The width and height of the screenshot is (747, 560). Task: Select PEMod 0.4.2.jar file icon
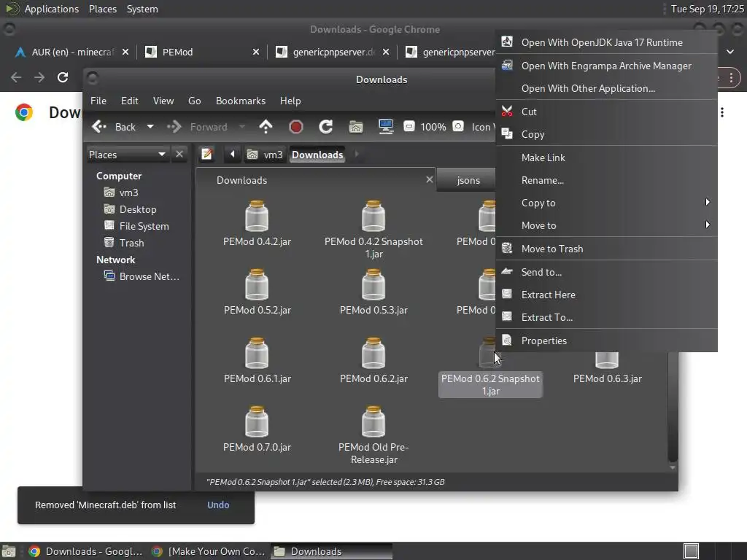257,216
